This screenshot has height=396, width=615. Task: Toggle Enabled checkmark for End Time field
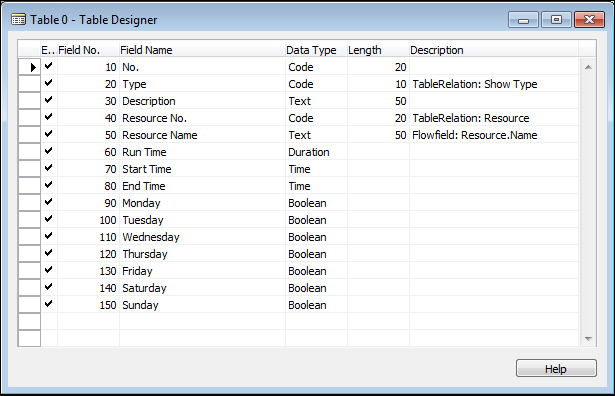click(49, 185)
